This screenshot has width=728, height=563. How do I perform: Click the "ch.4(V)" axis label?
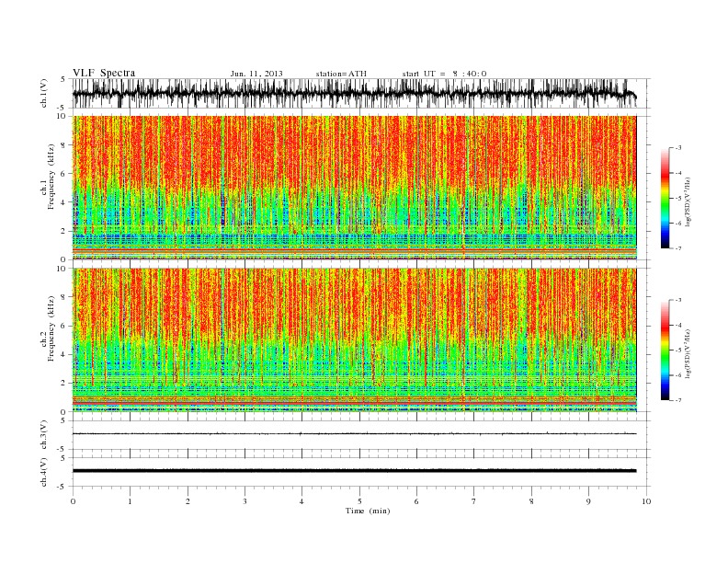[44, 472]
